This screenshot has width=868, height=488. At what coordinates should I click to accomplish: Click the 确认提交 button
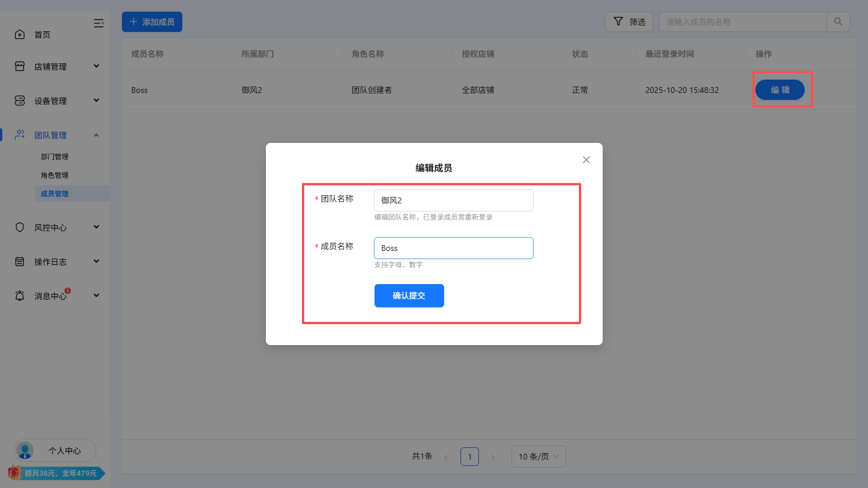[409, 296]
